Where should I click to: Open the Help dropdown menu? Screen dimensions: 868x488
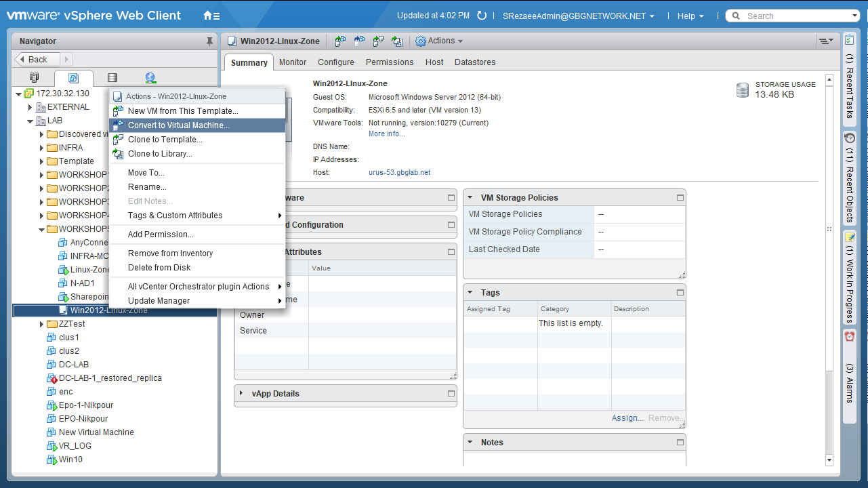pos(690,16)
